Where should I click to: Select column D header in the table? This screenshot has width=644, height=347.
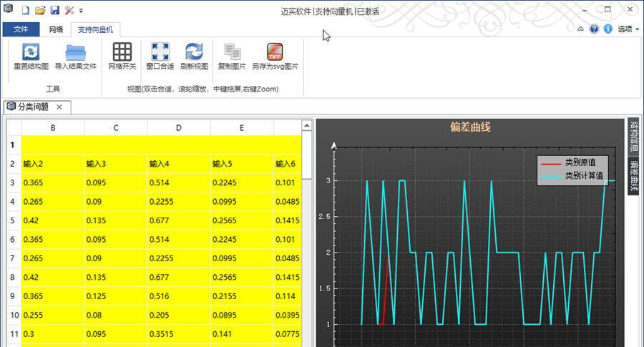179,128
